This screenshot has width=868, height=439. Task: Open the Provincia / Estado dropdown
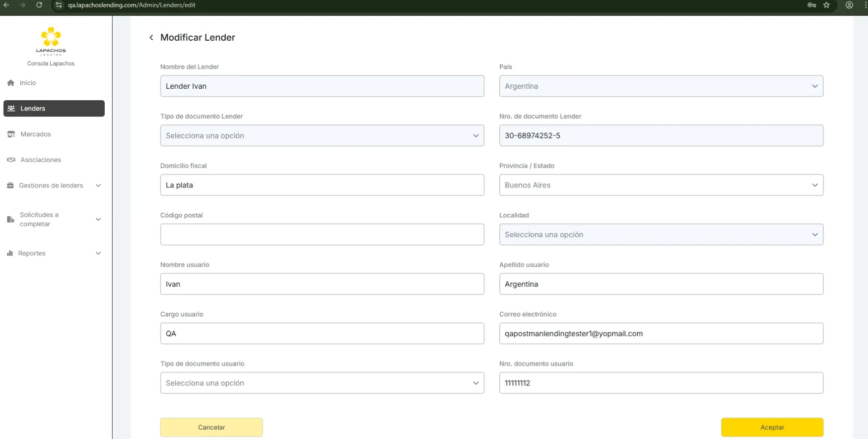pos(661,185)
